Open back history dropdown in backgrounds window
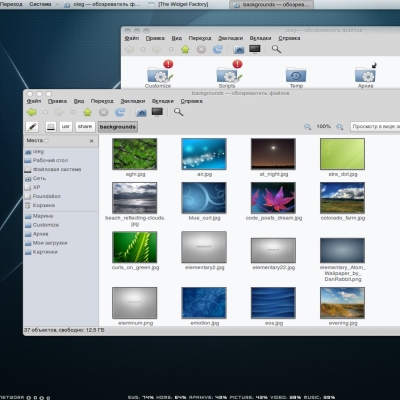The image size is (400, 400). point(45,112)
